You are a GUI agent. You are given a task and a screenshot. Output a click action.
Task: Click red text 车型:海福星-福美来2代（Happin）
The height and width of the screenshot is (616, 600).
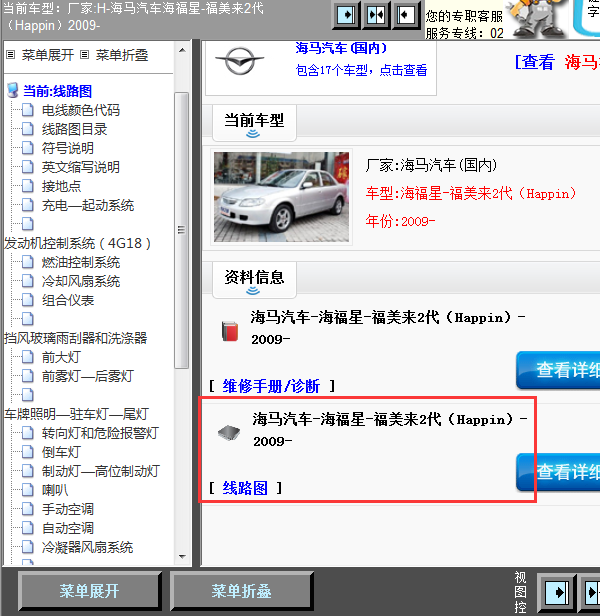click(471, 194)
